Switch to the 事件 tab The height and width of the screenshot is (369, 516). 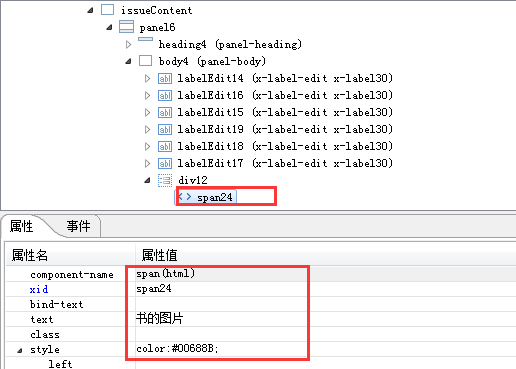click(78, 226)
